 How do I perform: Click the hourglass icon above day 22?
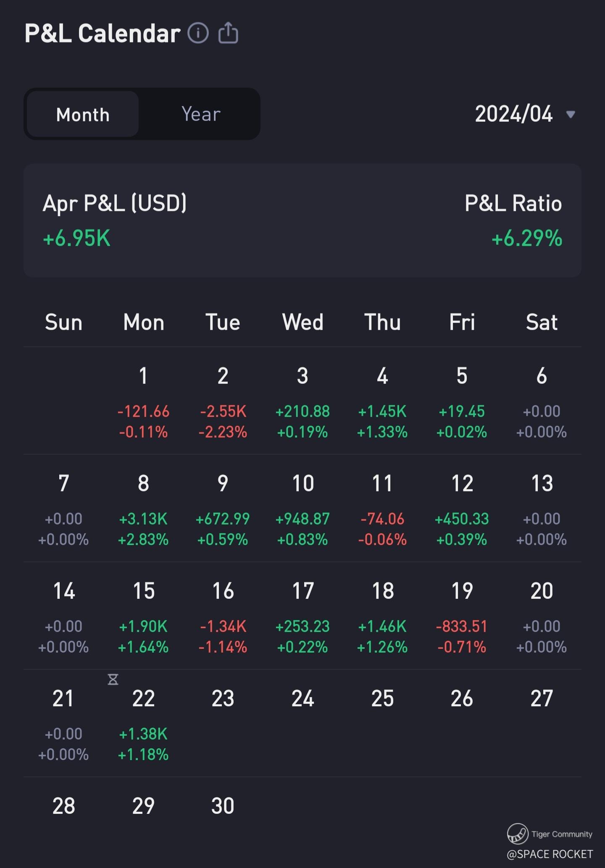click(113, 679)
